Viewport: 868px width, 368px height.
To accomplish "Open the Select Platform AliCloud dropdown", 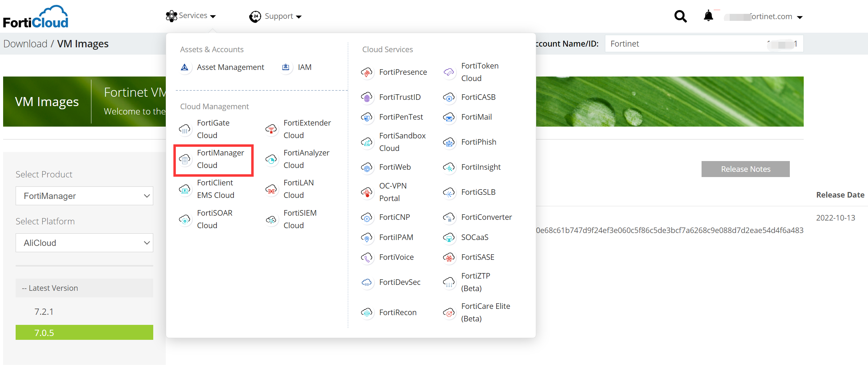I will 84,243.
